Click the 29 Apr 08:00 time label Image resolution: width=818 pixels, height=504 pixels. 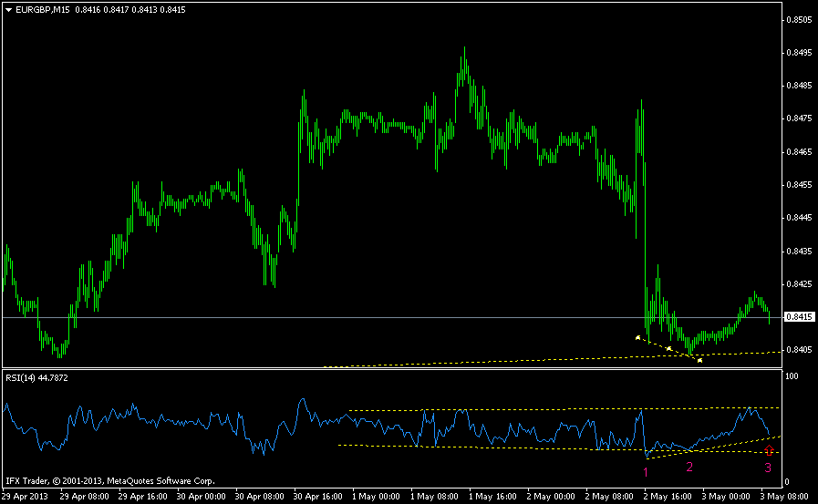click(84, 497)
